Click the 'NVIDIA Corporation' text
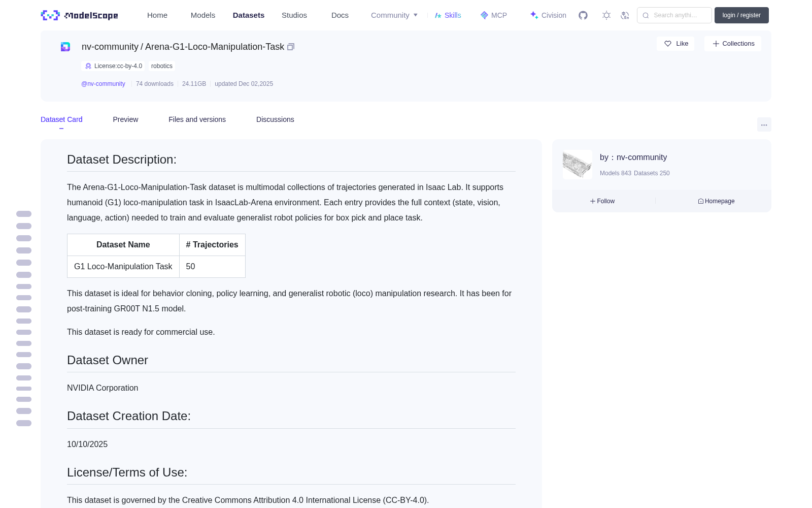Screen dimensions: 812x508 click(103, 388)
